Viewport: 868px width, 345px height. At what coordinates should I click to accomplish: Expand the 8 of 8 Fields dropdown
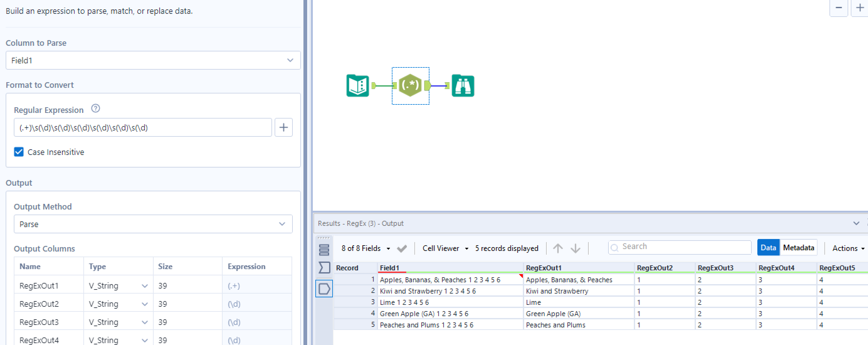coord(366,248)
